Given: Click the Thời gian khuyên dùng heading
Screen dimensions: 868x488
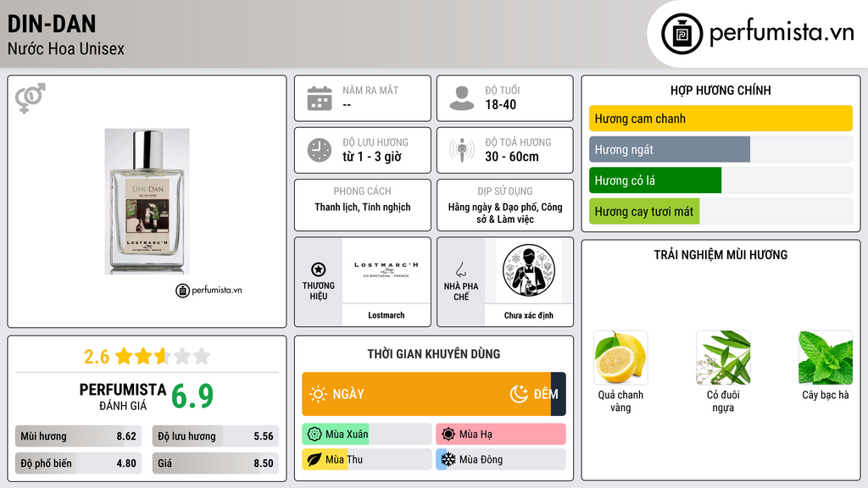Looking at the screenshot, I should pyautogui.click(x=434, y=354).
